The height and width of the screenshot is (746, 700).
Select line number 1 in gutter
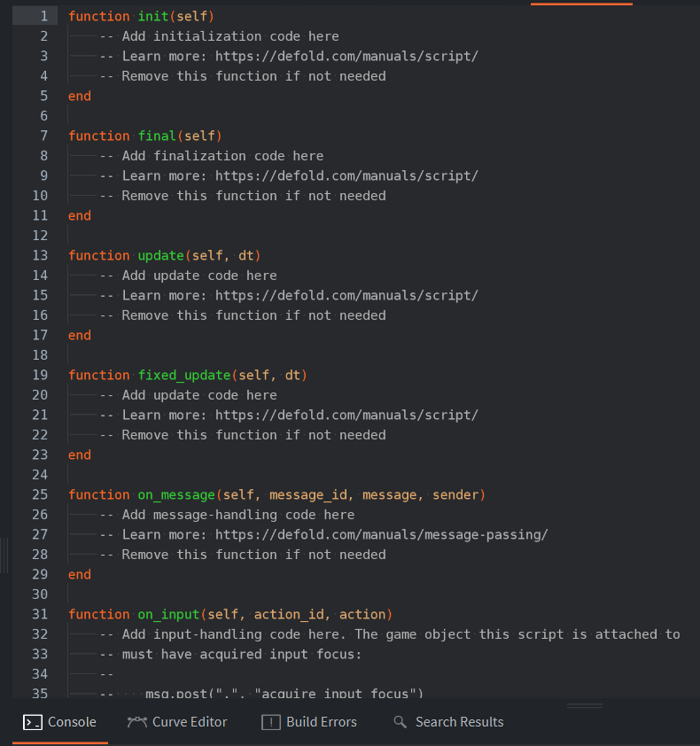[43, 16]
